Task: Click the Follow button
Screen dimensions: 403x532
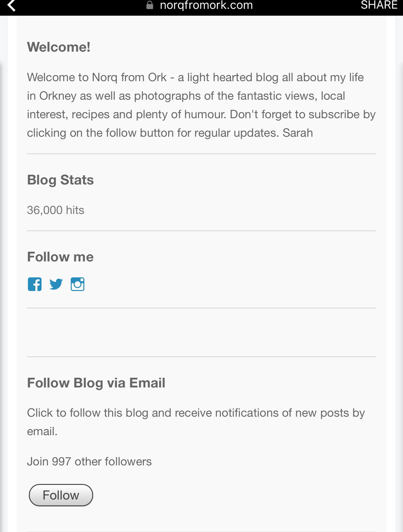Action: (x=61, y=495)
